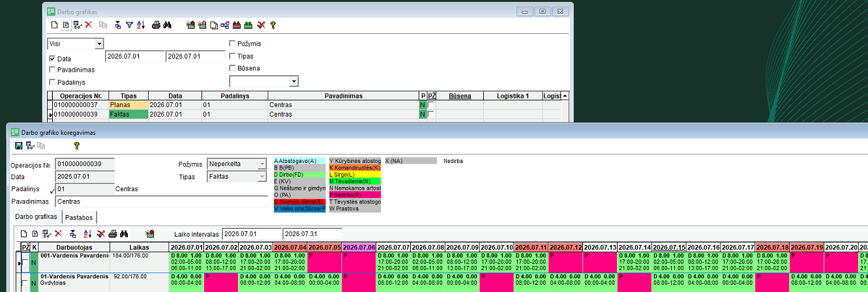Select the pink Nedirbo(P) legend color
Screen dimensions: 868x292
(x=355, y=194)
